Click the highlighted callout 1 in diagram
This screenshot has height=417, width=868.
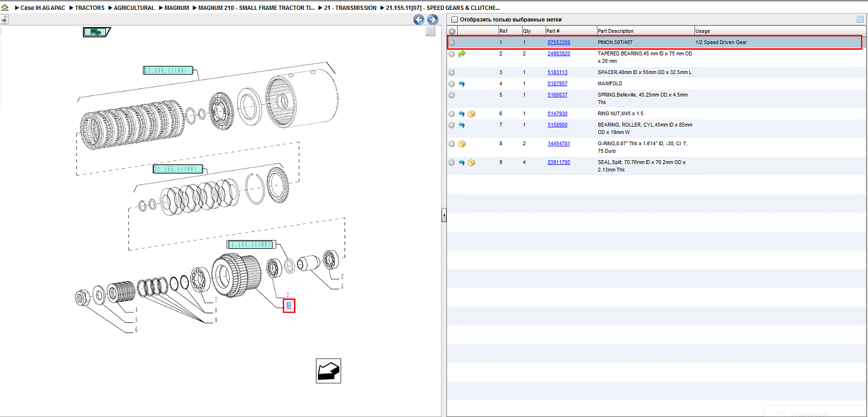tap(289, 306)
